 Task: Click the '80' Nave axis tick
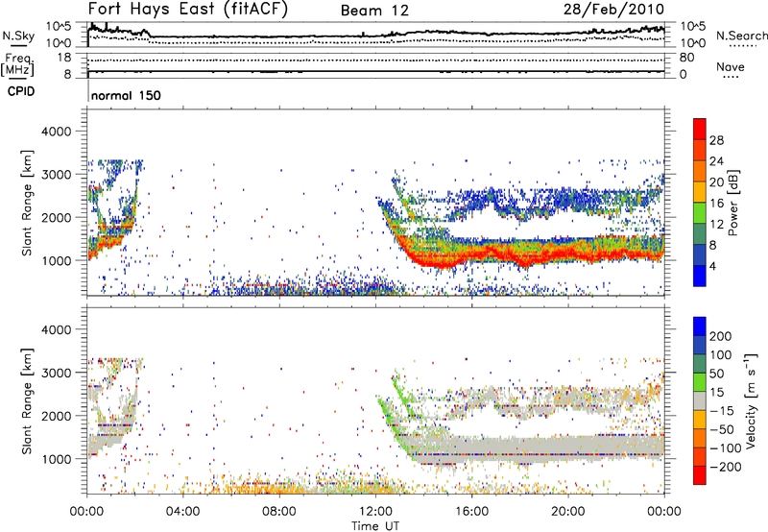point(686,58)
